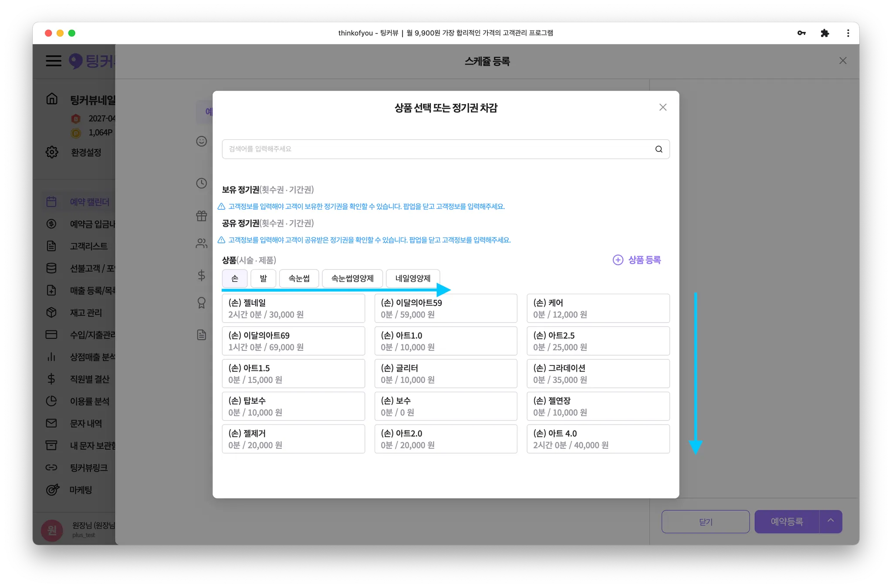Pick the (손) 아트 4.0 product
The image size is (892, 588).
[598, 439]
